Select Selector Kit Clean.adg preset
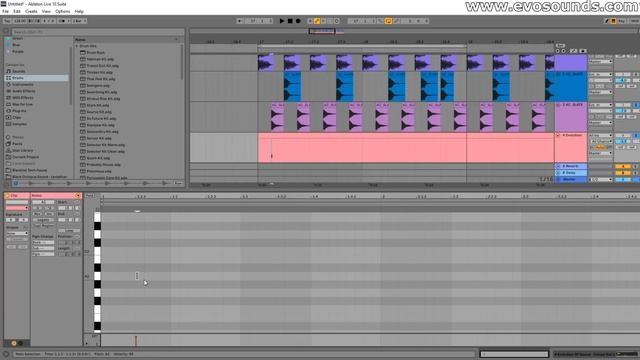This screenshot has height=360, width=640. click(105, 151)
